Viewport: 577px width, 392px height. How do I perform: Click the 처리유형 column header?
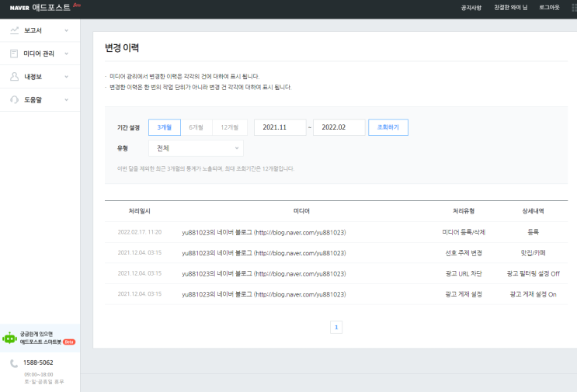(464, 211)
